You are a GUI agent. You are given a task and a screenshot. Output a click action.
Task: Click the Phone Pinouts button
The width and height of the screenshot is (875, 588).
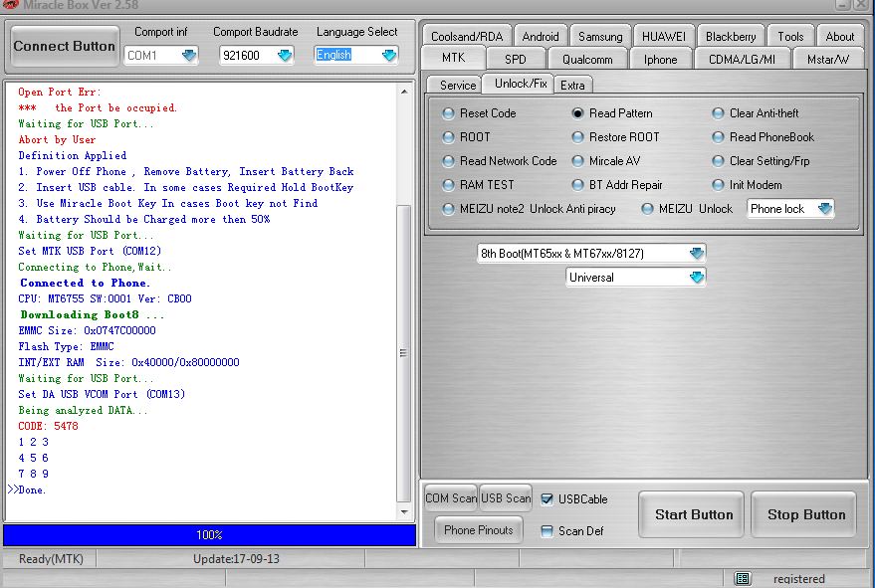pos(478,530)
